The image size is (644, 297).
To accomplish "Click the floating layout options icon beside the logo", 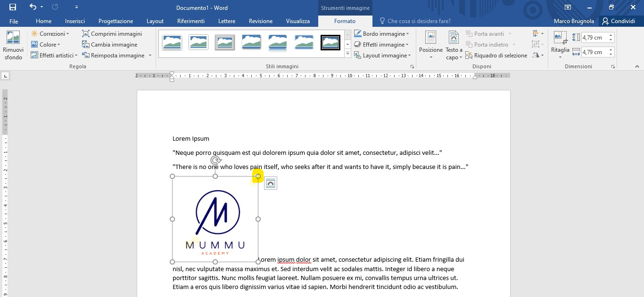I will pyautogui.click(x=271, y=183).
